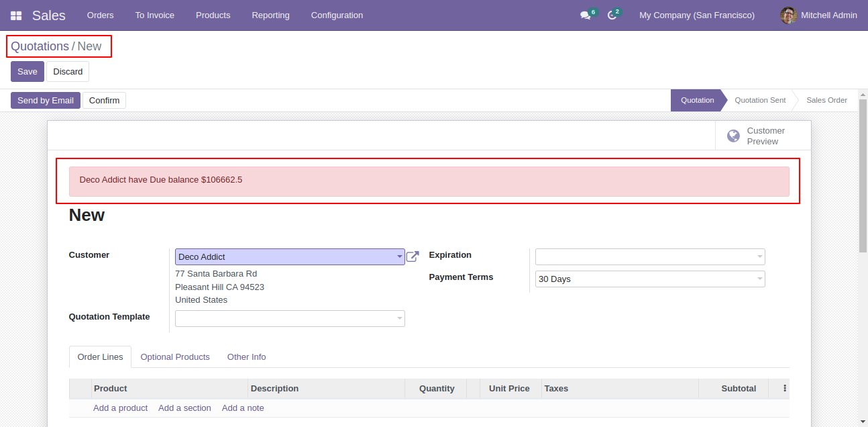Open the activities clock icon
This screenshot has width=868, height=427.
coord(612,15)
